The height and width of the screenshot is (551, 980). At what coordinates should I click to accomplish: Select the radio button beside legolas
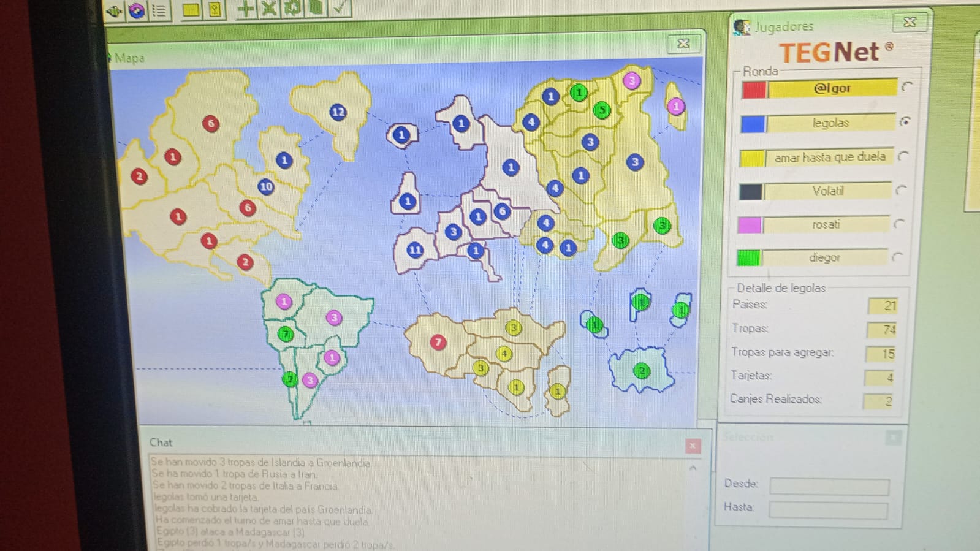(x=905, y=121)
